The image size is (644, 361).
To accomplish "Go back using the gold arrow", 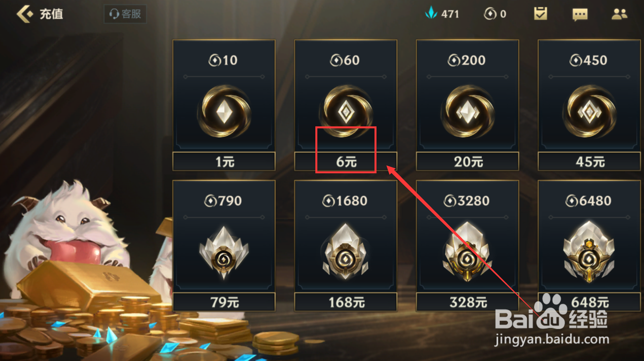I will coord(25,14).
